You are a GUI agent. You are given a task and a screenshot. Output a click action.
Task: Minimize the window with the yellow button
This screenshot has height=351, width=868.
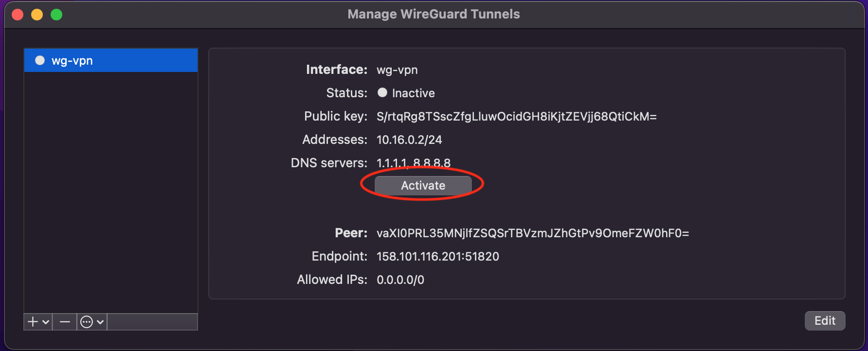tap(37, 15)
